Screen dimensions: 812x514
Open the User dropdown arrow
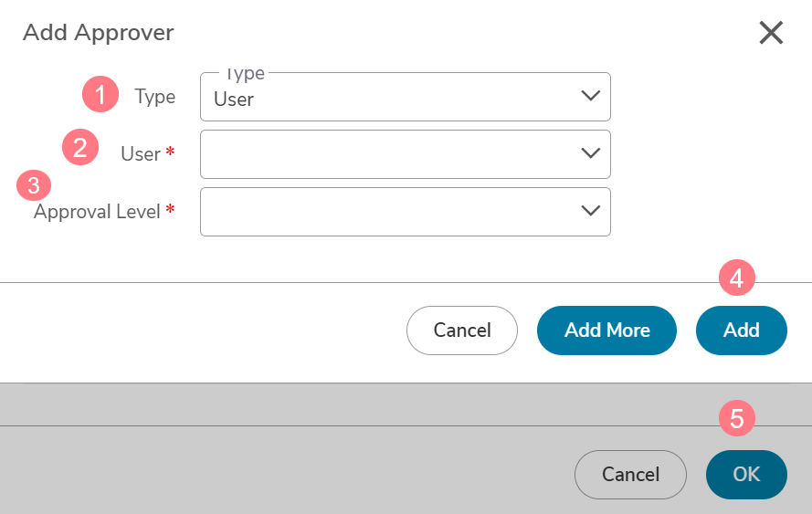tap(590, 153)
